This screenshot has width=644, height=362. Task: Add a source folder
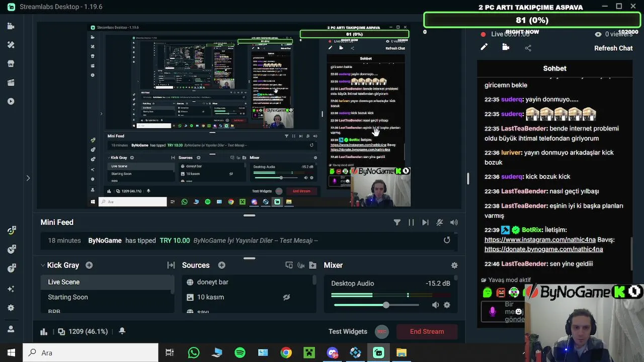tap(312, 265)
